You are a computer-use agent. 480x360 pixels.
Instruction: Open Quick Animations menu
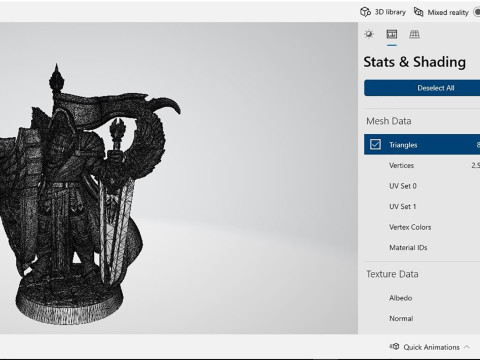pyautogui.click(x=430, y=347)
